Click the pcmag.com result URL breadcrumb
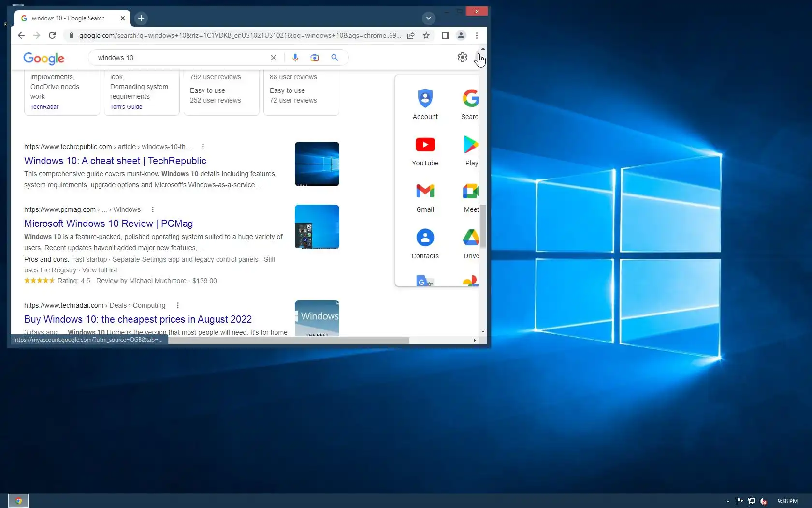The width and height of the screenshot is (812, 508). pos(83,209)
